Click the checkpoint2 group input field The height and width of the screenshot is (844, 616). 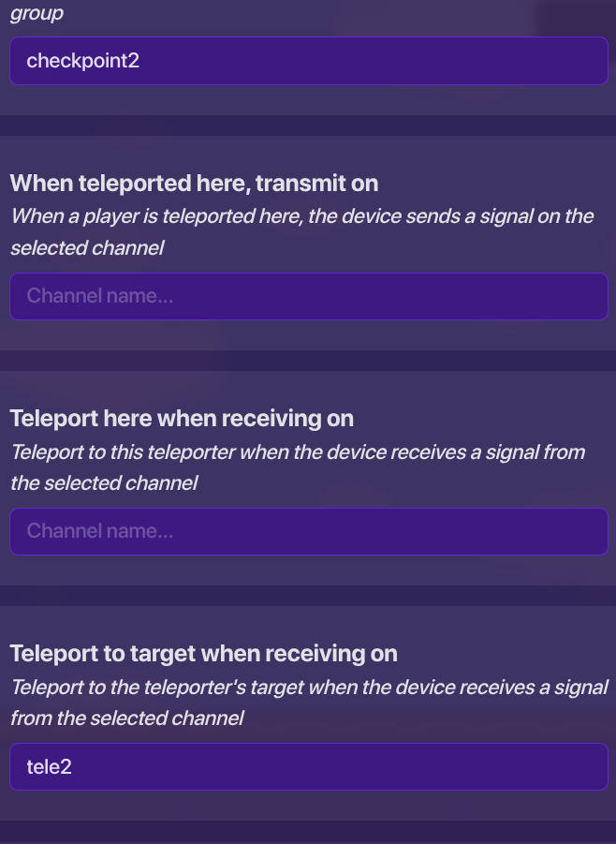click(x=308, y=62)
